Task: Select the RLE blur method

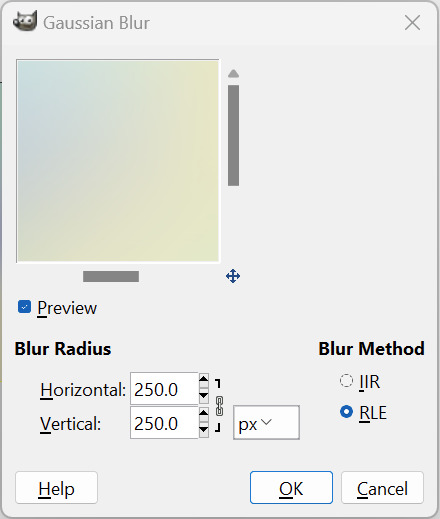Action: (x=346, y=412)
